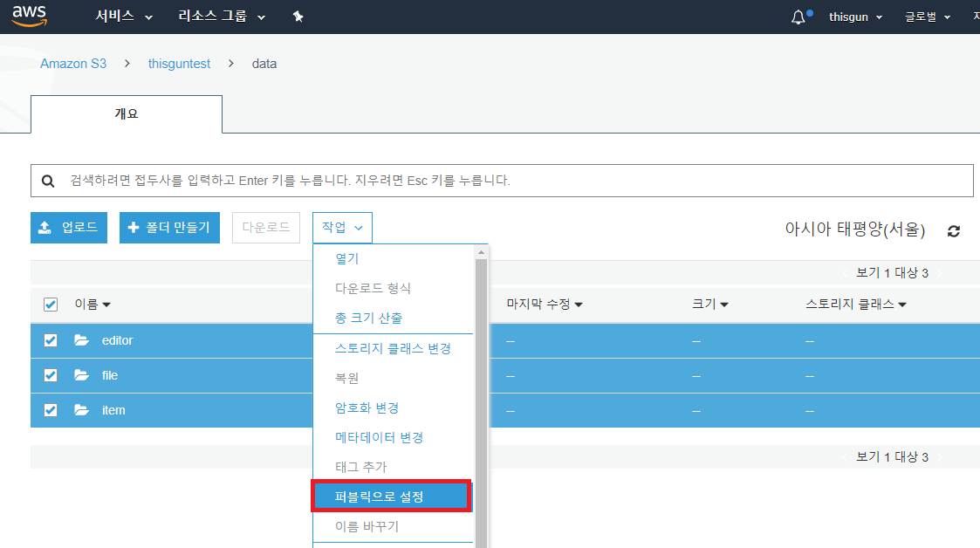The width and height of the screenshot is (980, 548).
Task: Focus the prefix search input field
Action: coord(515,181)
